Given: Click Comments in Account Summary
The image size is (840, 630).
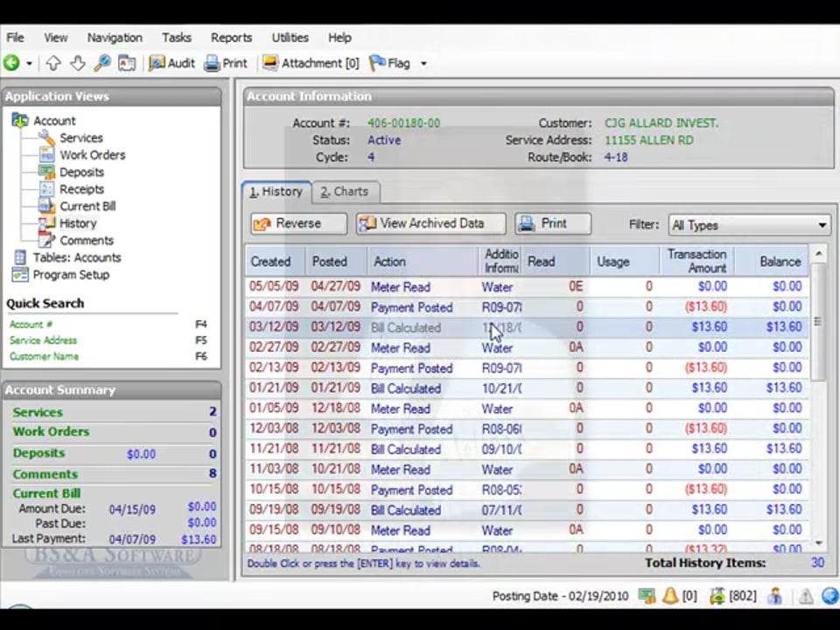Looking at the screenshot, I should (45, 474).
